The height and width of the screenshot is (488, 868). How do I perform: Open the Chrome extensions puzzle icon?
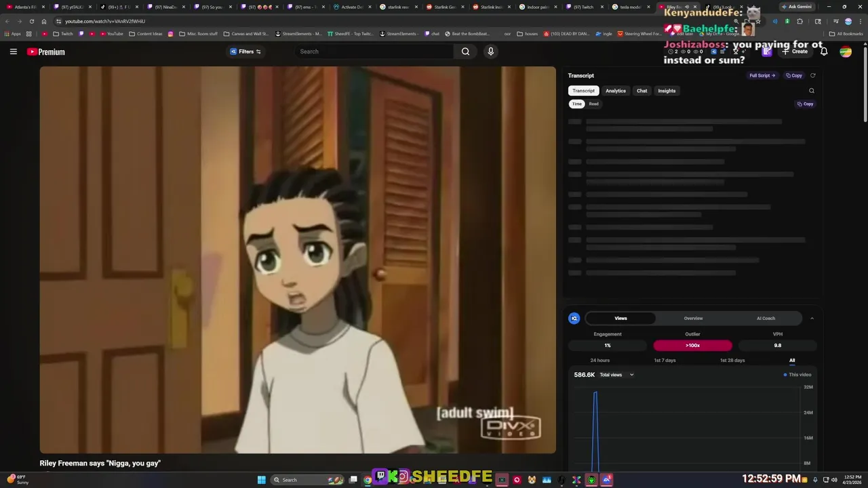tap(799, 21)
